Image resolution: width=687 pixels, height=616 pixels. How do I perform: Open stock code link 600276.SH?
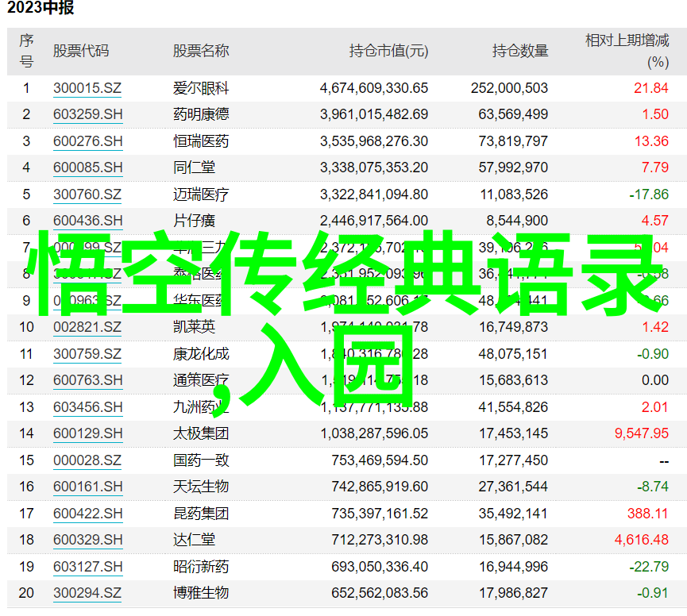coord(87,141)
